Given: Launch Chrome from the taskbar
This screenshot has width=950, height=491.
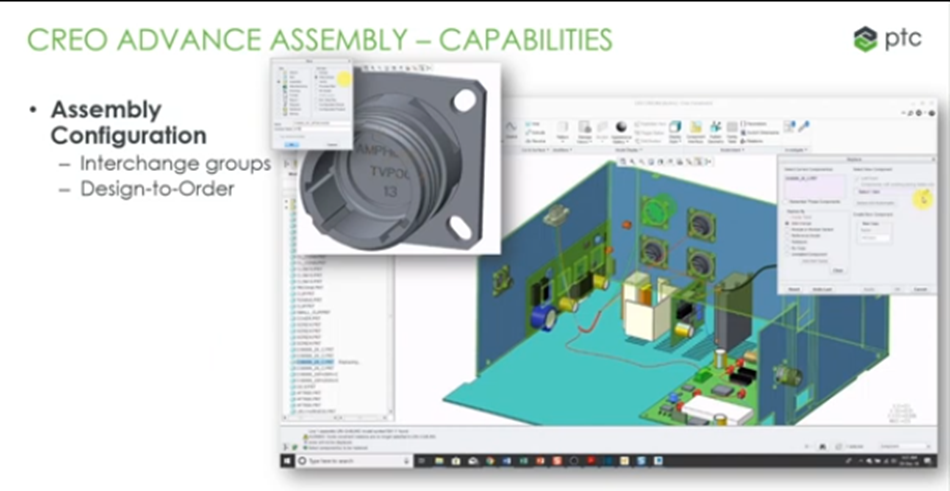Looking at the screenshot, I should [x=490, y=461].
